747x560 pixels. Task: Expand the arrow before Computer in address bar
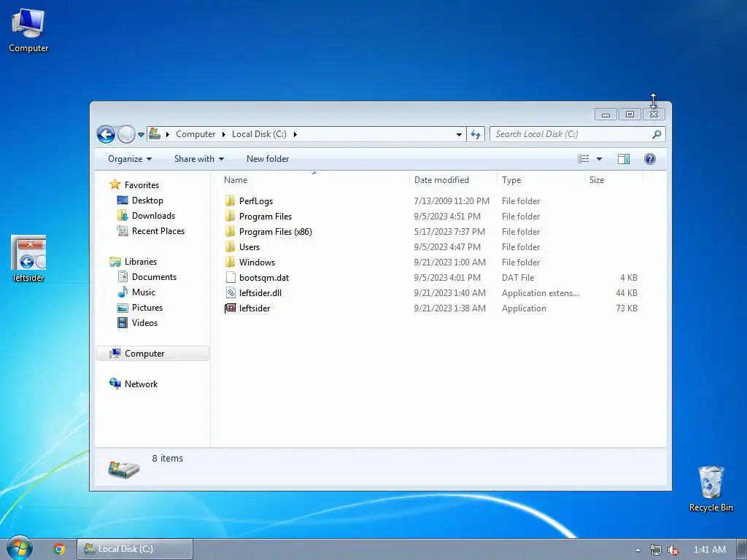tap(168, 134)
